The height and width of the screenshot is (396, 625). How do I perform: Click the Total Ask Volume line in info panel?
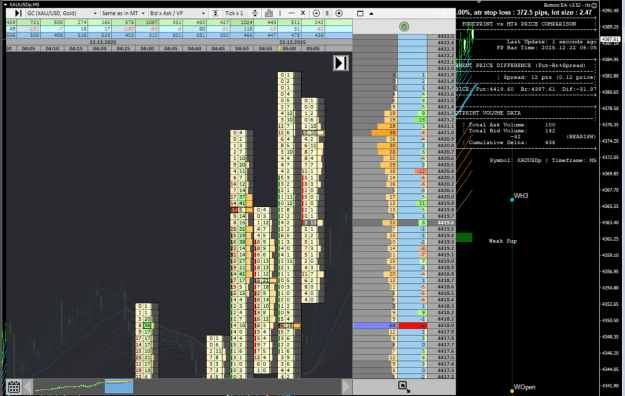coord(512,125)
